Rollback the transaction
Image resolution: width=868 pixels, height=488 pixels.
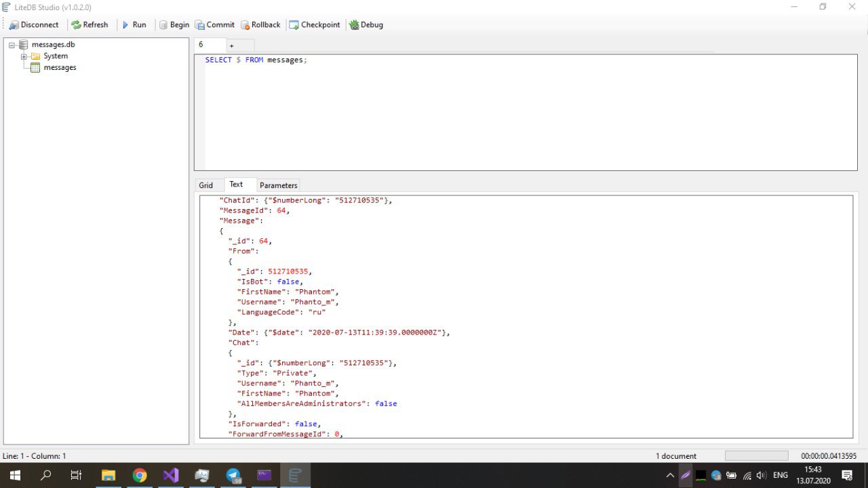[260, 24]
